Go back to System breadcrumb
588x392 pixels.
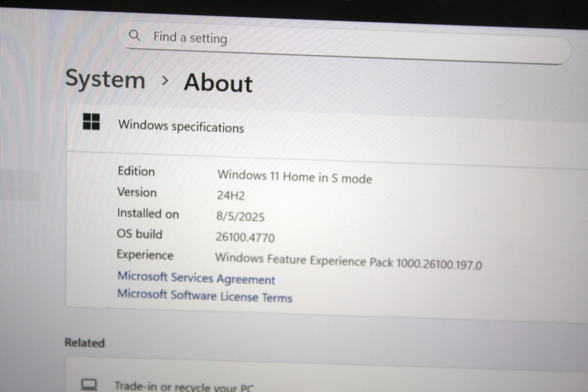pyautogui.click(x=105, y=79)
